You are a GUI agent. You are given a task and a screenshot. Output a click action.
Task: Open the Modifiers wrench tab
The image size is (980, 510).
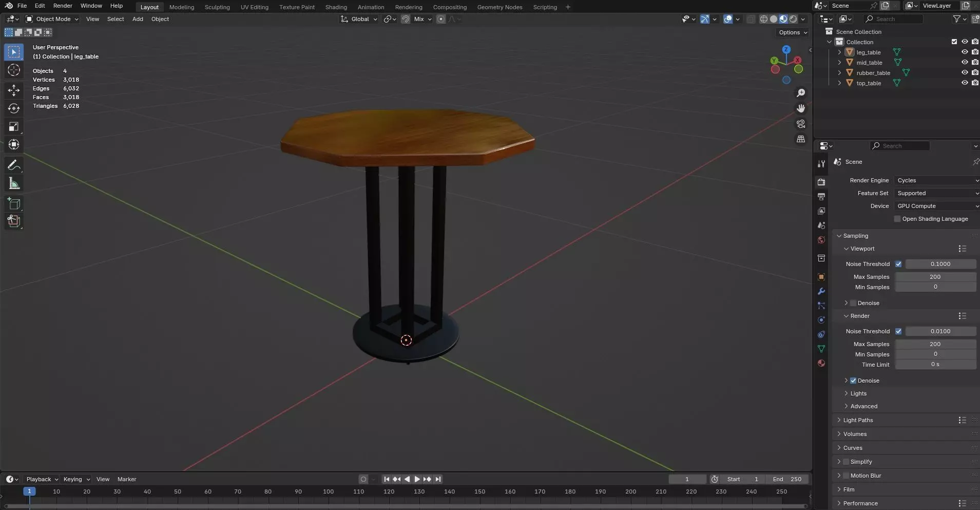click(x=821, y=291)
